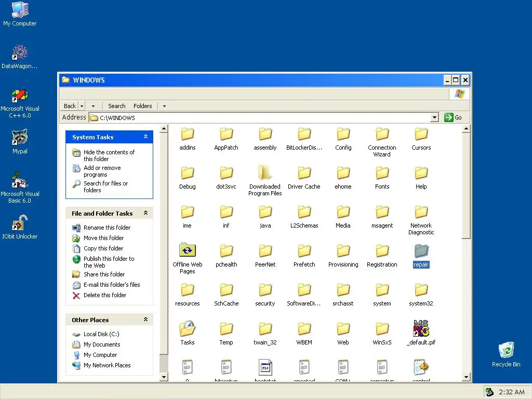The image size is (532, 399).
Task: Click Publish this folder to the Web
Action: [x=109, y=262]
